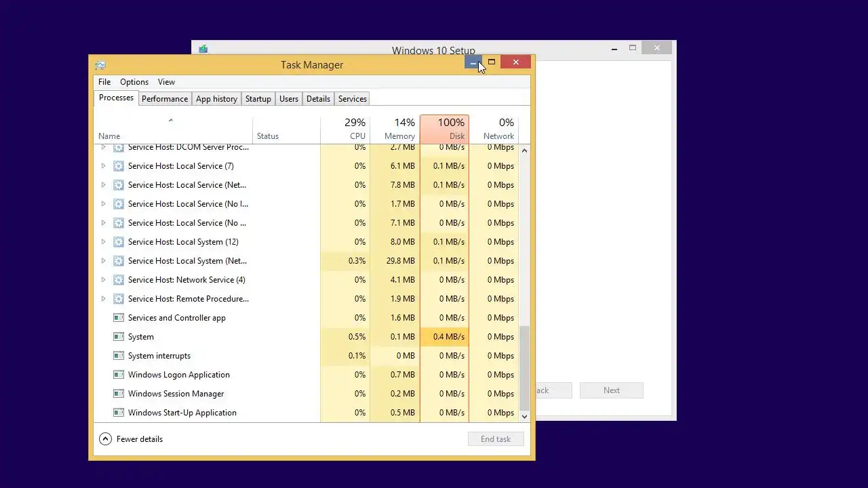The image size is (868, 488).
Task: Click gear icon for Service Host: Local System (Net...
Action: point(119,261)
